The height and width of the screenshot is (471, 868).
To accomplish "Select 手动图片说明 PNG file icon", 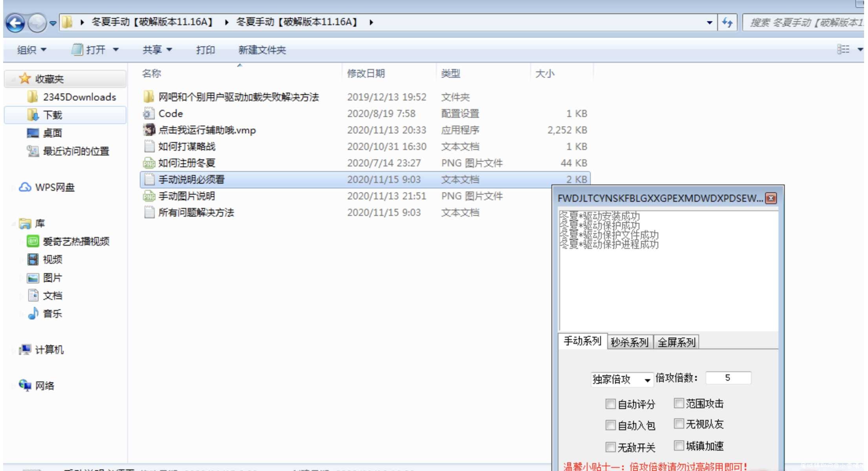I will (x=149, y=195).
